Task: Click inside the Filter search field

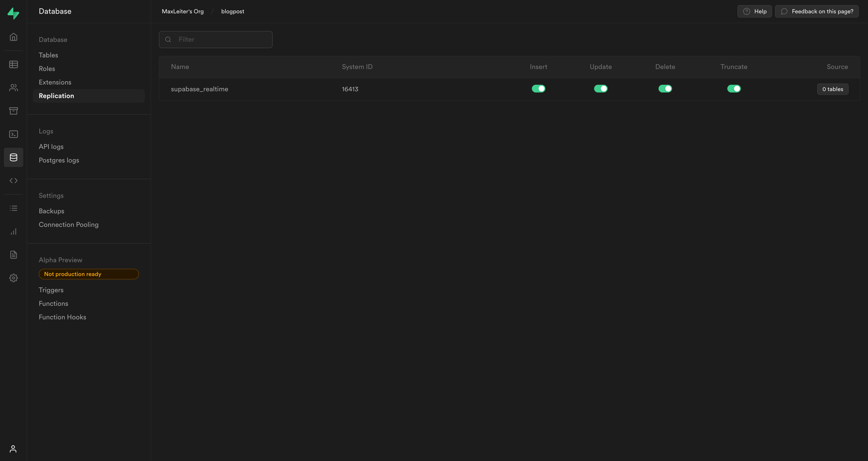Action: point(216,39)
